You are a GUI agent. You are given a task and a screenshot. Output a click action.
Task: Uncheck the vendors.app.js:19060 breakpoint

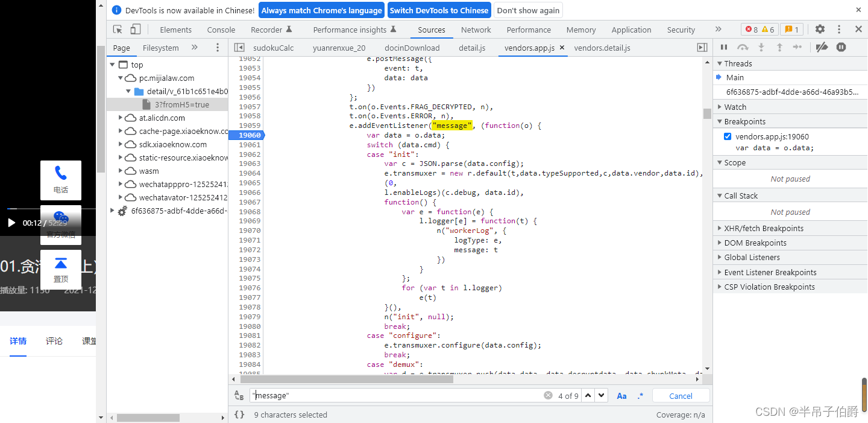728,136
